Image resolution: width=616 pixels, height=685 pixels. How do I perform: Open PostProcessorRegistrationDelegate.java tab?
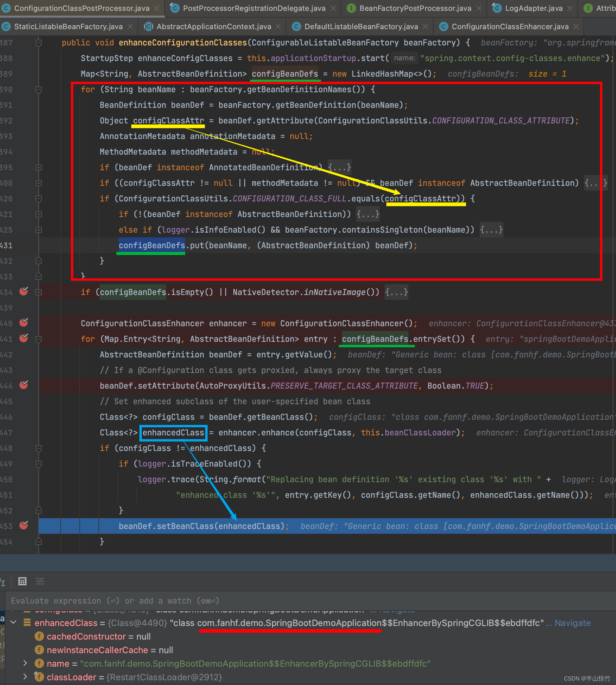[254, 8]
